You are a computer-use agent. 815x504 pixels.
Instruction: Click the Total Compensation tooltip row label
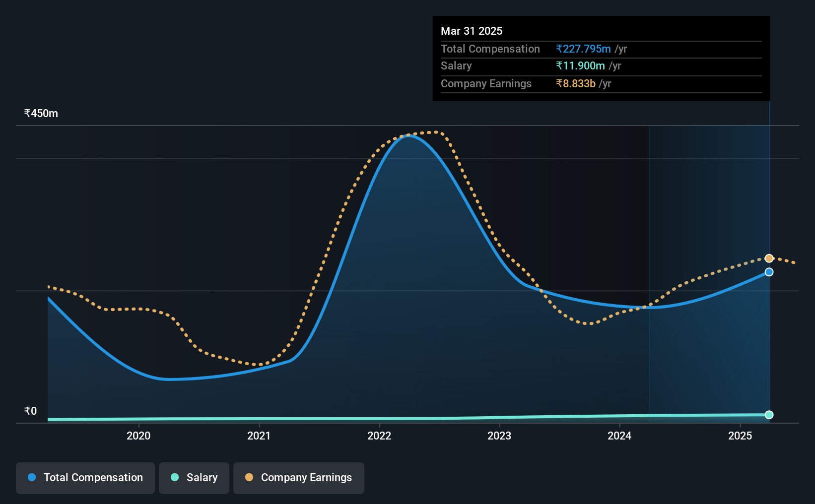pyautogui.click(x=490, y=49)
